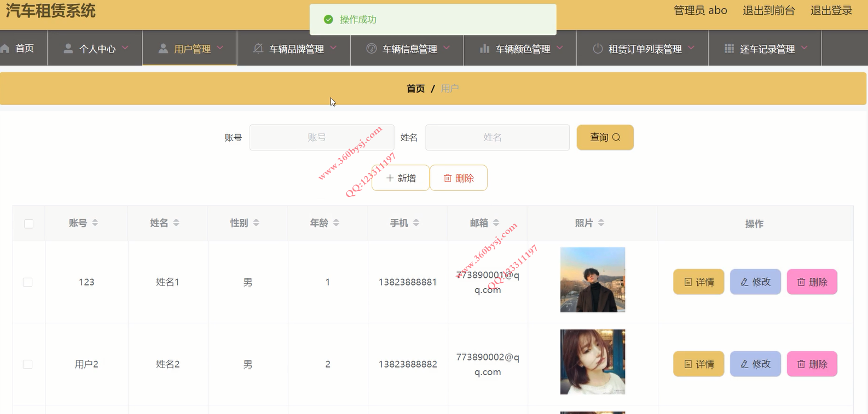Viewport: 868px width, 414px height.
Task: Open 详情 for row 用户2
Action: pos(699,364)
